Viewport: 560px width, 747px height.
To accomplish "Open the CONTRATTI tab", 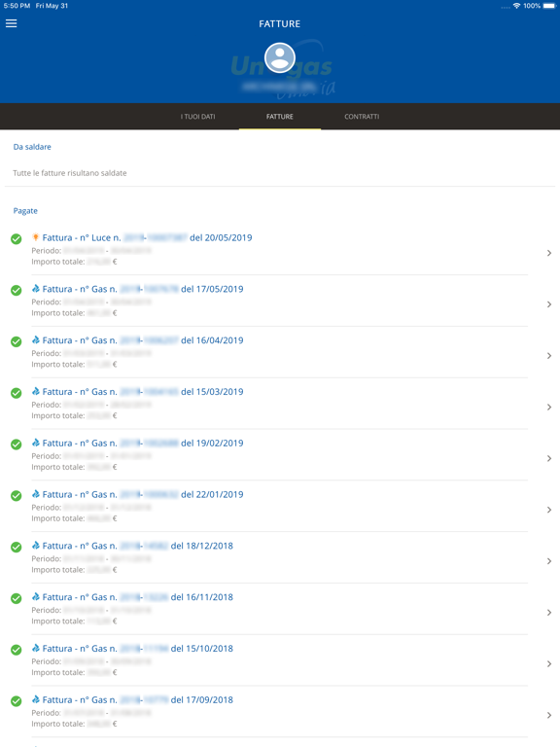I will [x=362, y=117].
